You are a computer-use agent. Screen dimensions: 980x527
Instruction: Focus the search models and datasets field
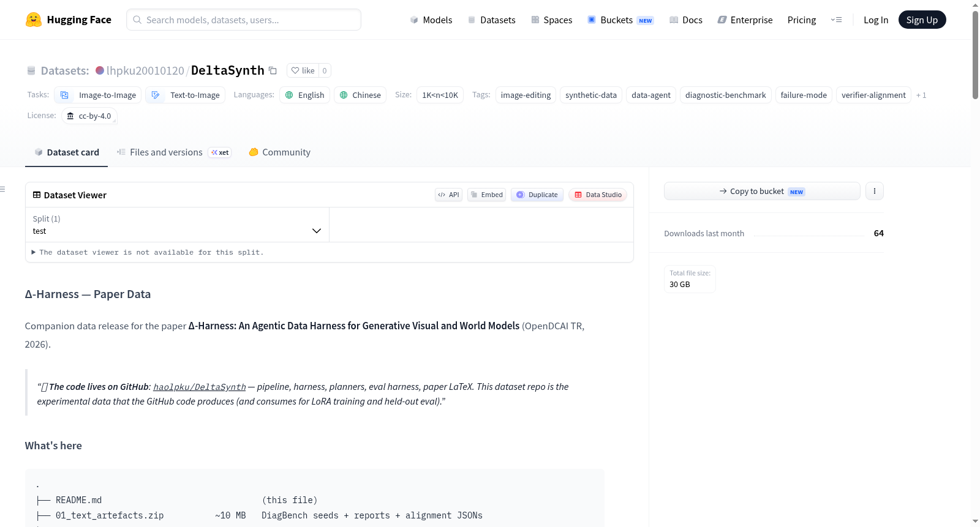[x=244, y=20]
